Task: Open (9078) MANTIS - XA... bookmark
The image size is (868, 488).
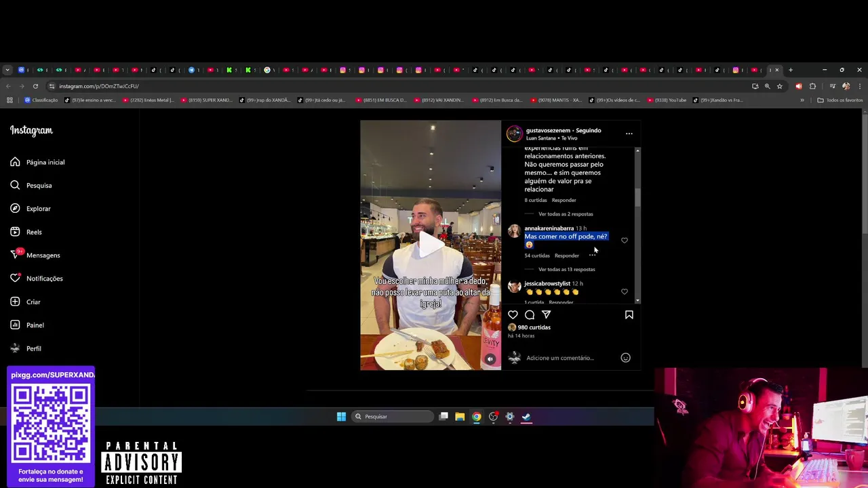Action: (556, 100)
